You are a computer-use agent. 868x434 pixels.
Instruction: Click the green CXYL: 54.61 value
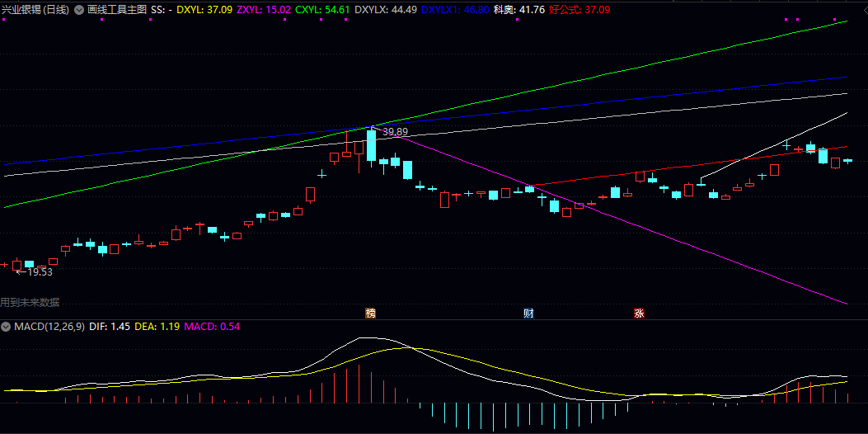click(322, 9)
